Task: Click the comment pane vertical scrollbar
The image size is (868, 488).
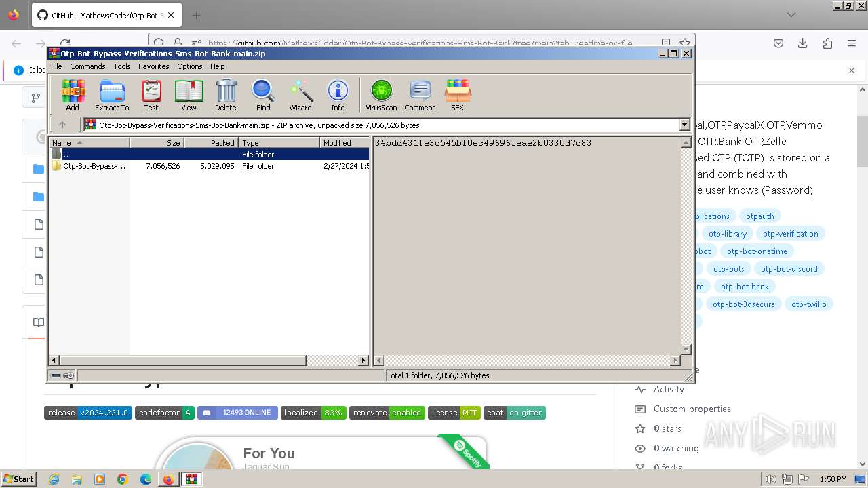Action: [x=686, y=245]
